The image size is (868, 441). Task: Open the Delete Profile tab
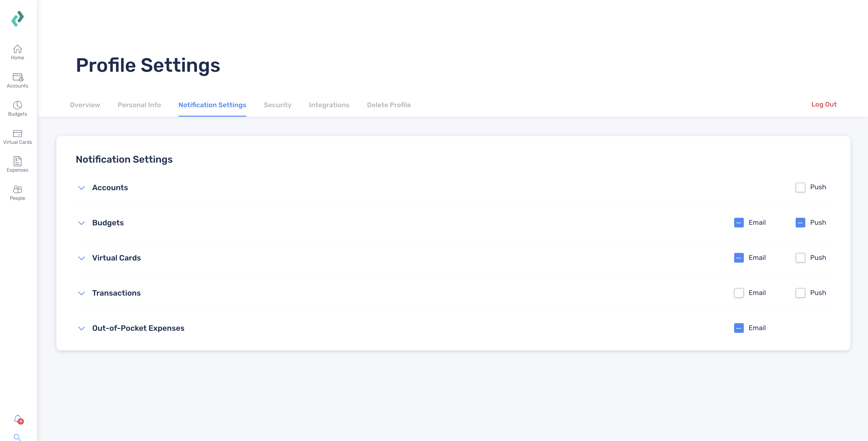(389, 105)
